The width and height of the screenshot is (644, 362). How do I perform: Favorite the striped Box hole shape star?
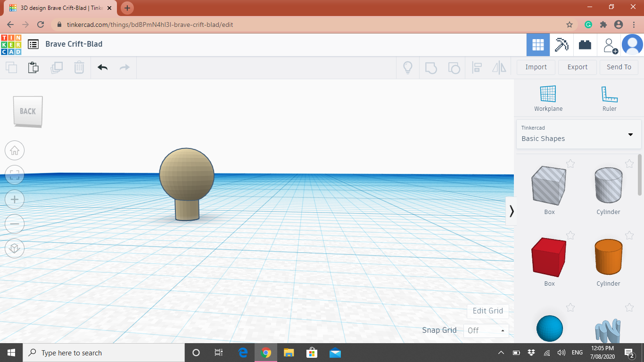570,164
